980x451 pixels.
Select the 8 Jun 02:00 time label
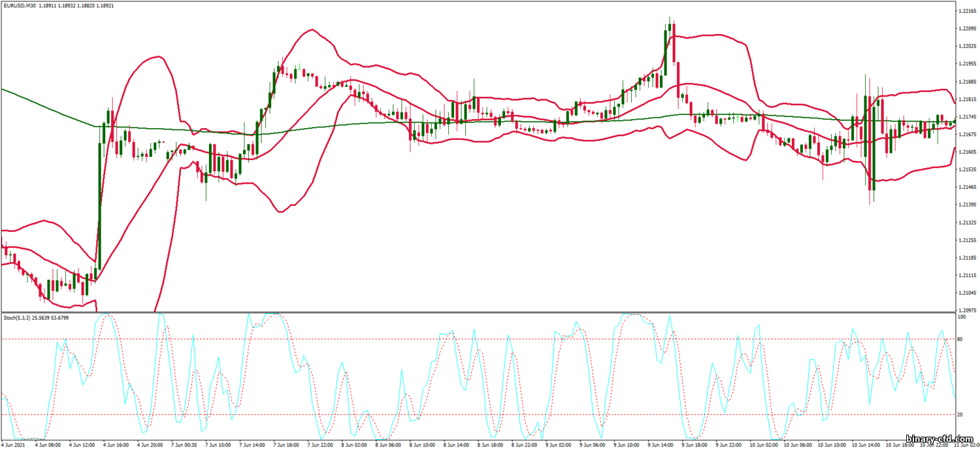(353, 445)
